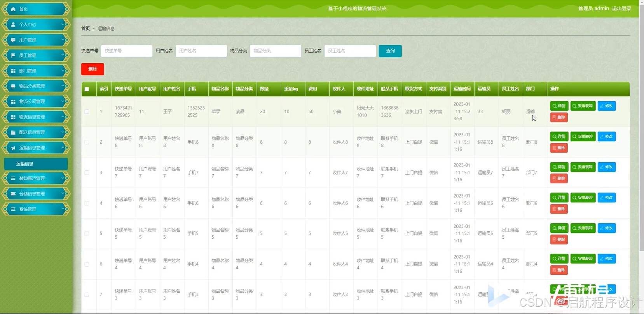Click 安排装卸 in the 部门6 row

tap(583, 198)
